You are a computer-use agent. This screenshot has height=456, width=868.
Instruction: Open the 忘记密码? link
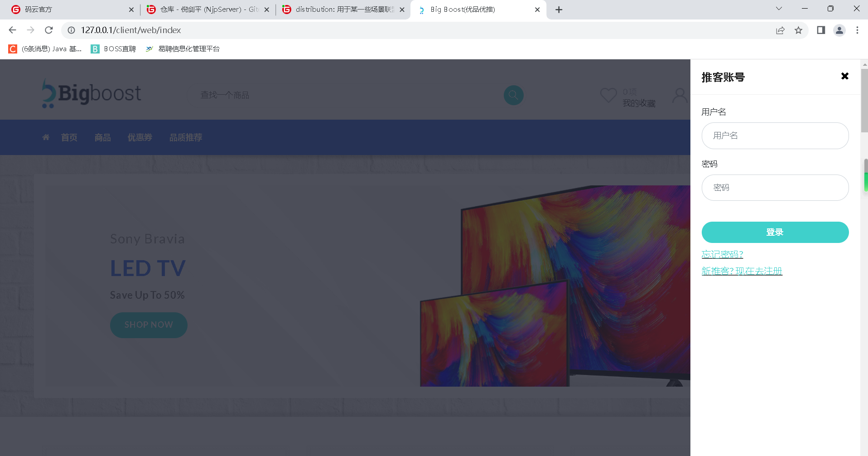pyautogui.click(x=722, y=254)
